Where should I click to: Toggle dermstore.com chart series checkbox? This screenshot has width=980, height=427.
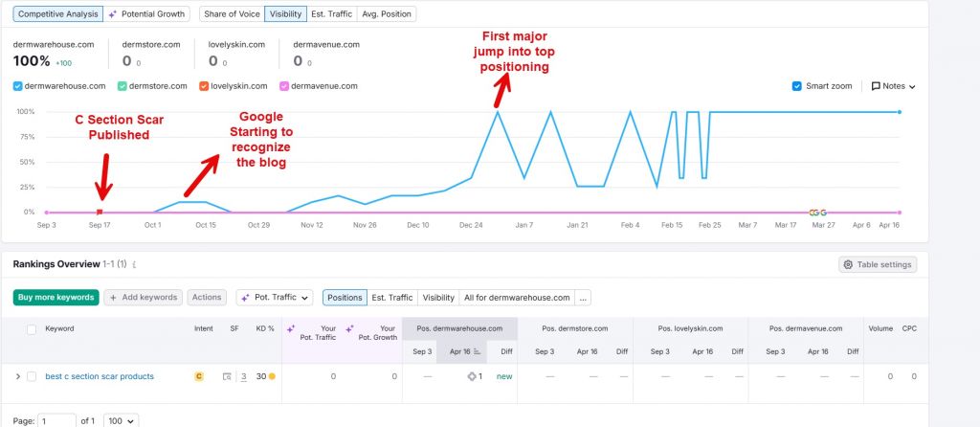122,86
